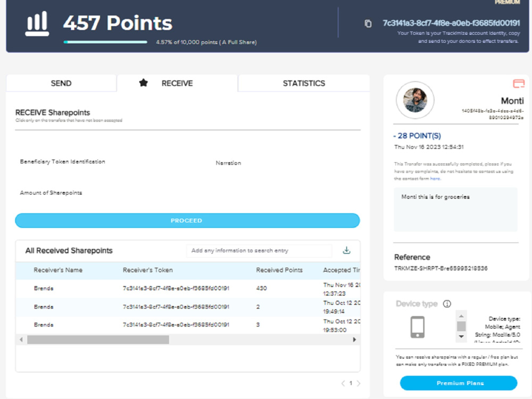Switch to the SEND tab
The width and height of the screenshot is (532, 399).
point(61,83)
